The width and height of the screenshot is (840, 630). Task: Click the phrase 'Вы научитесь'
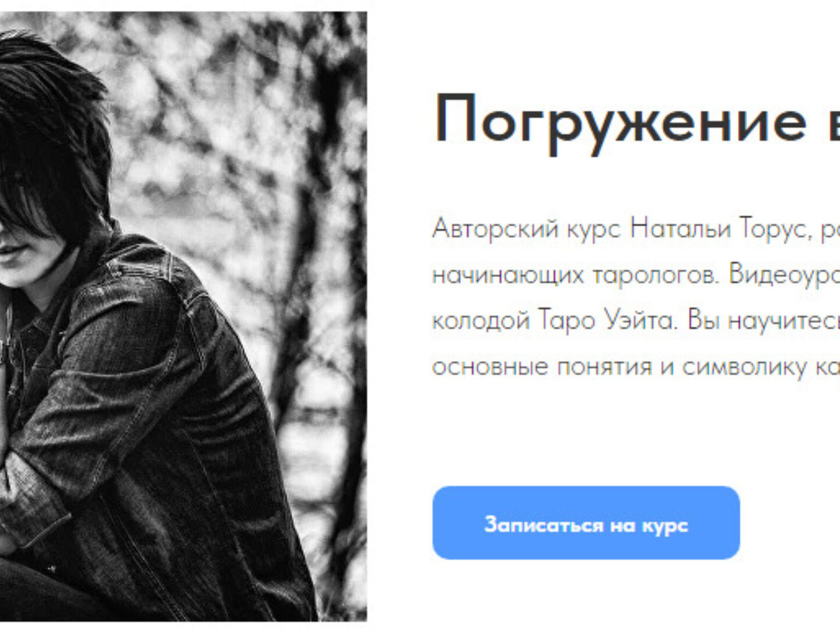pos(764,320)
